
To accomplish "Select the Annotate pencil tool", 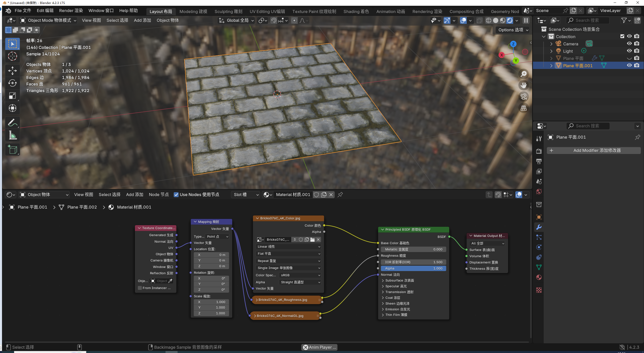I will pyautogui.click(x=12, y=123).
